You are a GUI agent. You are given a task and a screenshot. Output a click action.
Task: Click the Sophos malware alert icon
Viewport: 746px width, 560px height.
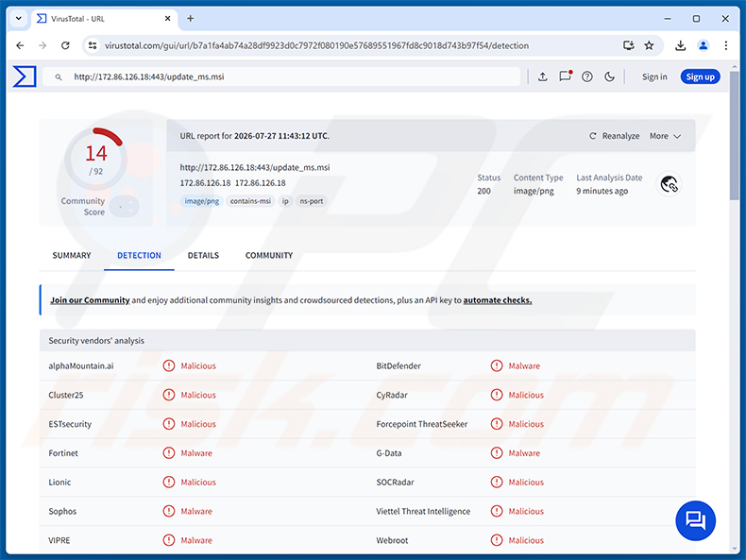[x=169, y=511]
